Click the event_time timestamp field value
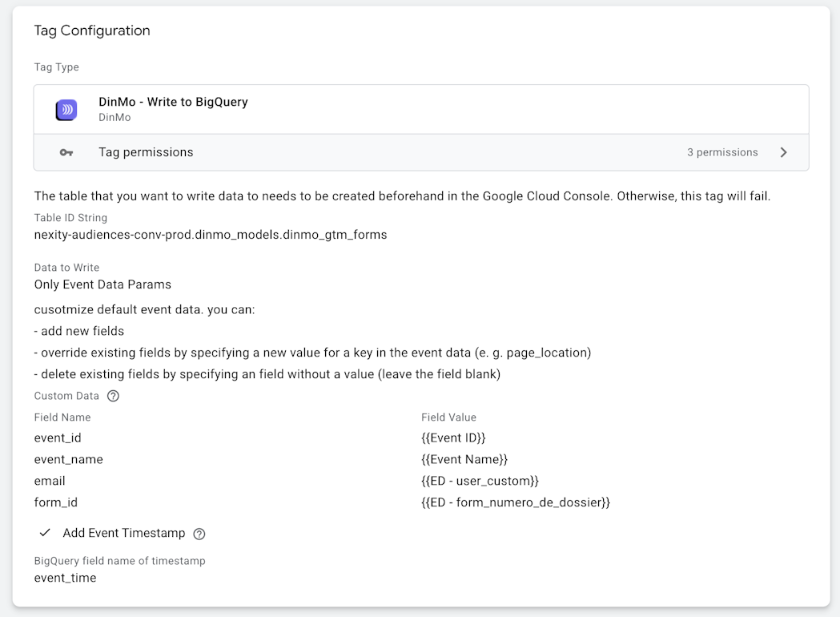 [x=66, y=578]
